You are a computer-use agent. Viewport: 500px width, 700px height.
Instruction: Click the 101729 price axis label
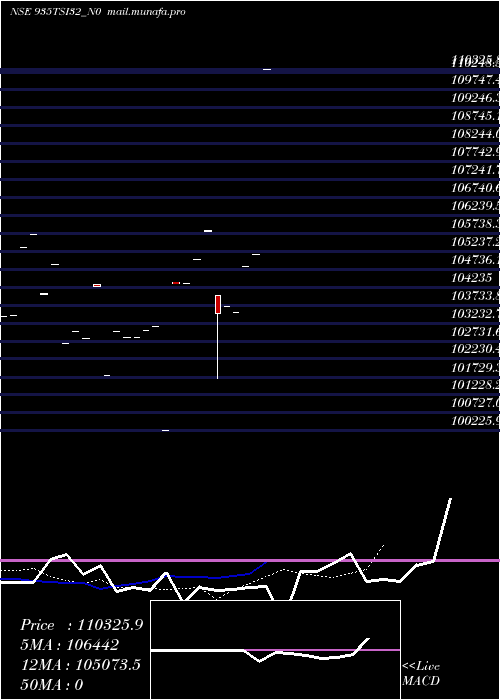(x=475, y=367)
